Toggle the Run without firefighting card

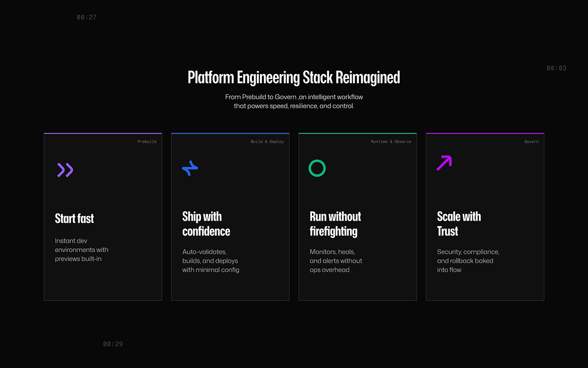[x=358, y=216]
